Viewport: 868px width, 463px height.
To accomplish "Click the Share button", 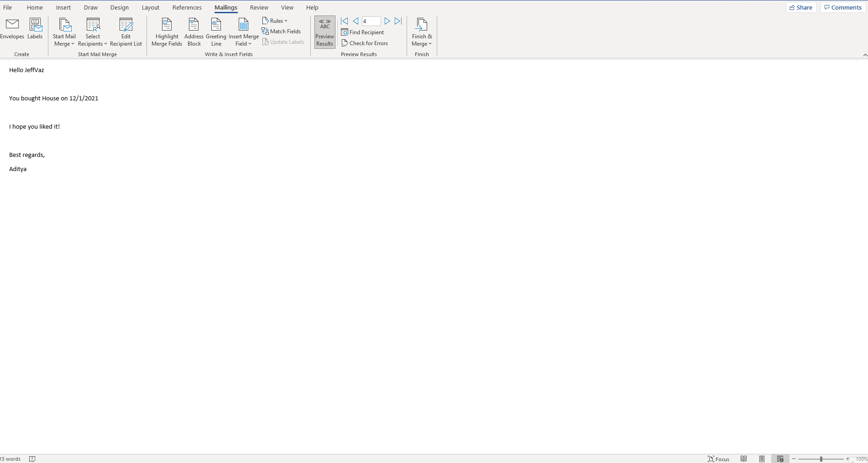I will pos(801,7).
